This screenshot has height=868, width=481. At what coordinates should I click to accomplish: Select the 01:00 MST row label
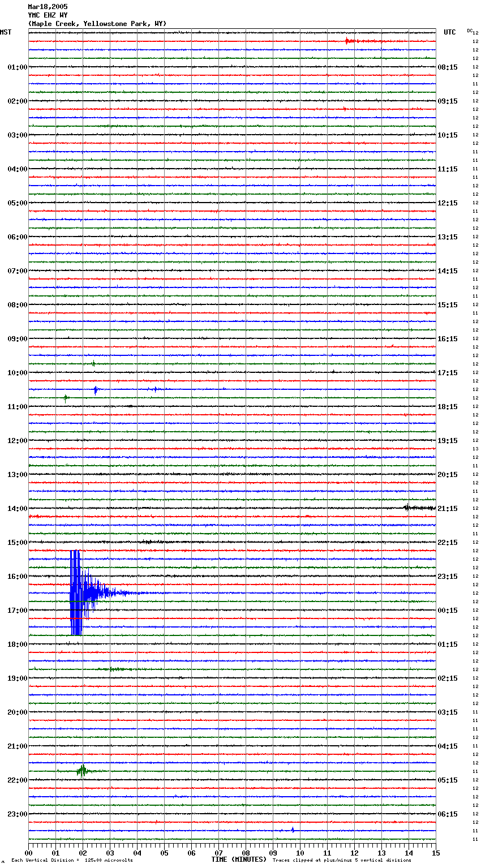18,67
